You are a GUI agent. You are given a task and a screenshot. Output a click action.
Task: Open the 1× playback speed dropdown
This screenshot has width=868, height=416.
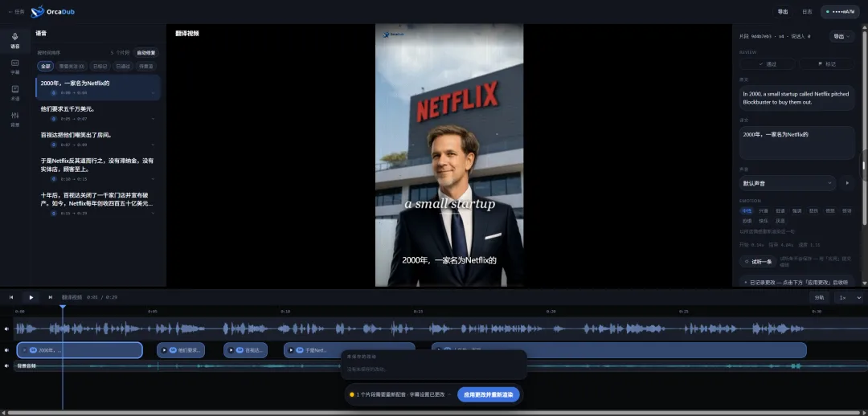850,297
